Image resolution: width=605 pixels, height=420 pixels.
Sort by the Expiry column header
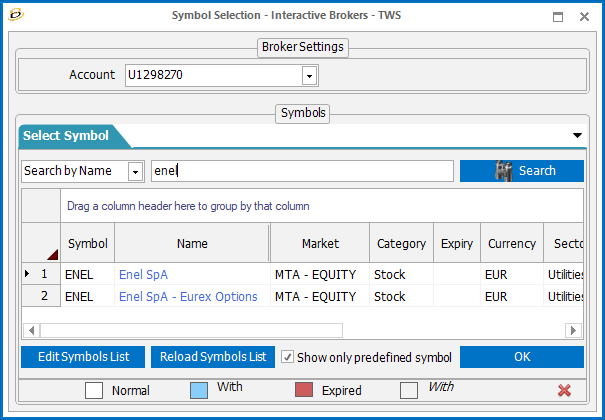click(x=457, y=244)
